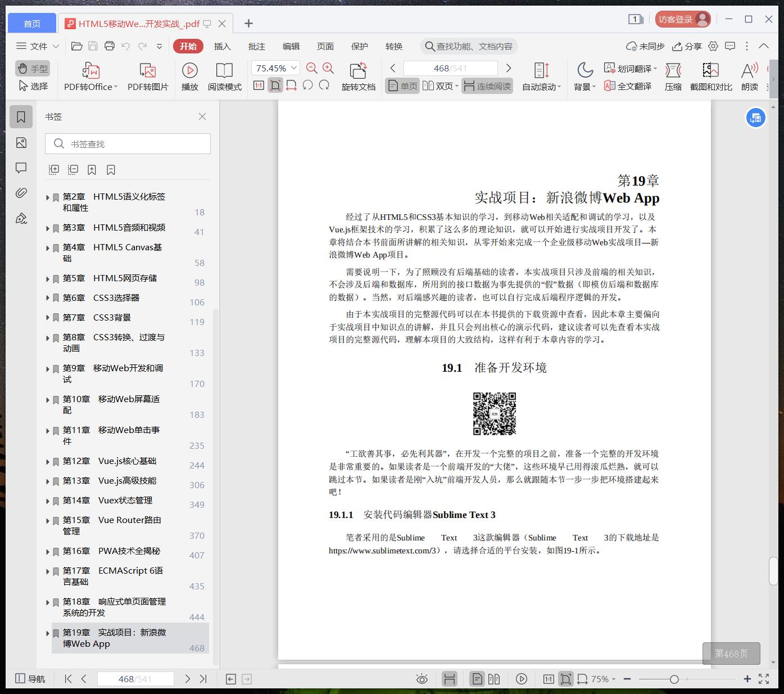This screenshot has height=694, width=784.
Task: Open bookmark 第16章 PWA技术全揭秘
Action: [x=111, y=551]
